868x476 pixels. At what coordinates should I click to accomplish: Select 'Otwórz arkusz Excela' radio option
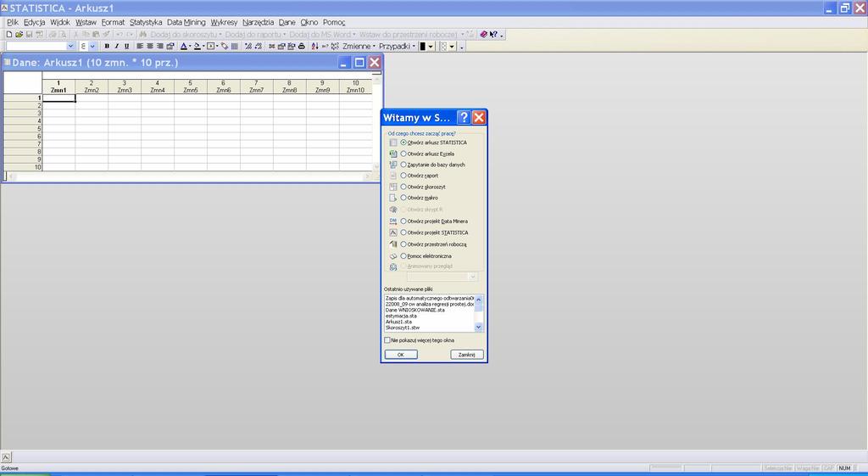pyautogui.click(x=403, y=154)
